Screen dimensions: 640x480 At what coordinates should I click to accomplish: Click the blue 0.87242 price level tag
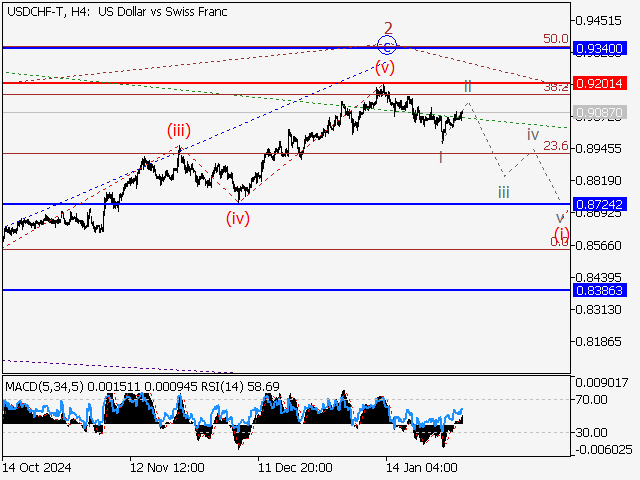(601, 204)
